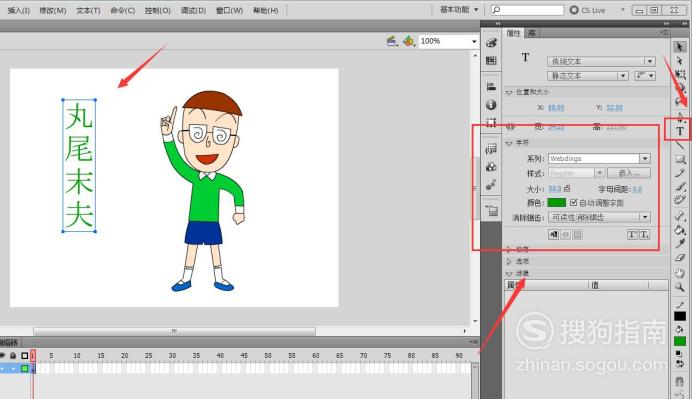
Task: Select the Eyedropper tool
Action: [680, 243]
